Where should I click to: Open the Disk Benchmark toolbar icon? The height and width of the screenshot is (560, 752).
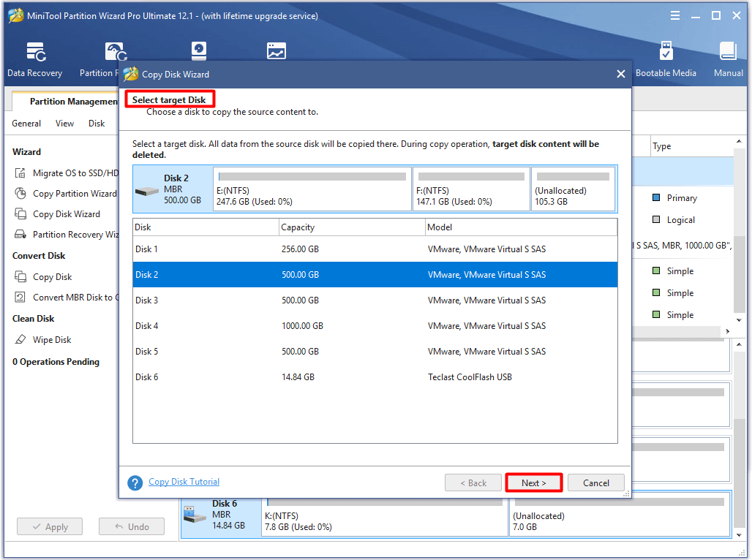[x=198, y=51]
